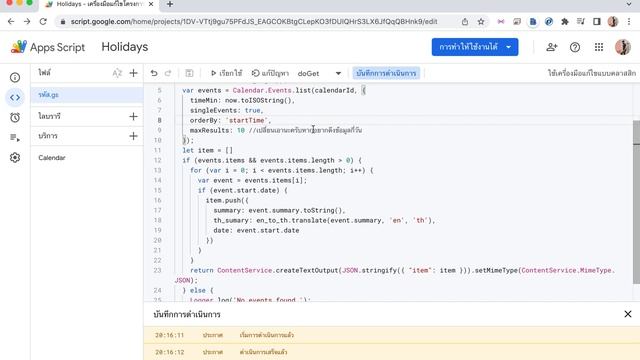Open a new browser tab
Viewport: 640px width, 360px height.
pyautogui.click(x=170, y=4)
